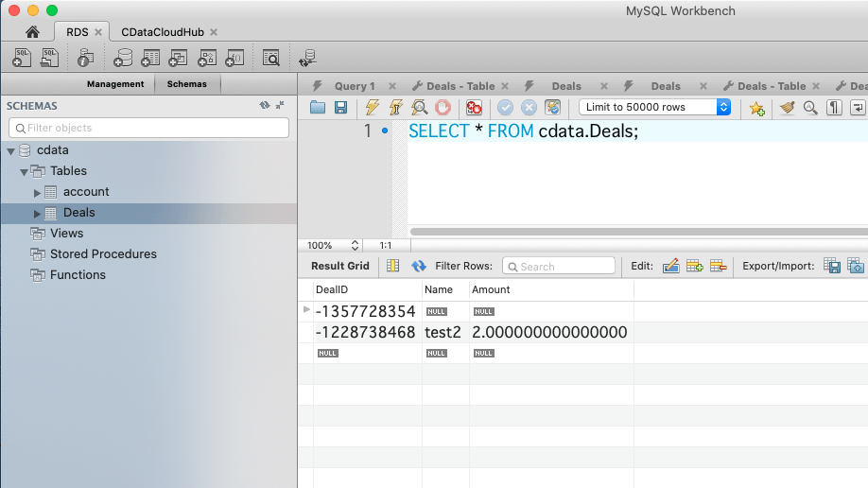Toggle continue-on-error for script execution
Viewport: 868px width, 488px height.
pos(474,107)
